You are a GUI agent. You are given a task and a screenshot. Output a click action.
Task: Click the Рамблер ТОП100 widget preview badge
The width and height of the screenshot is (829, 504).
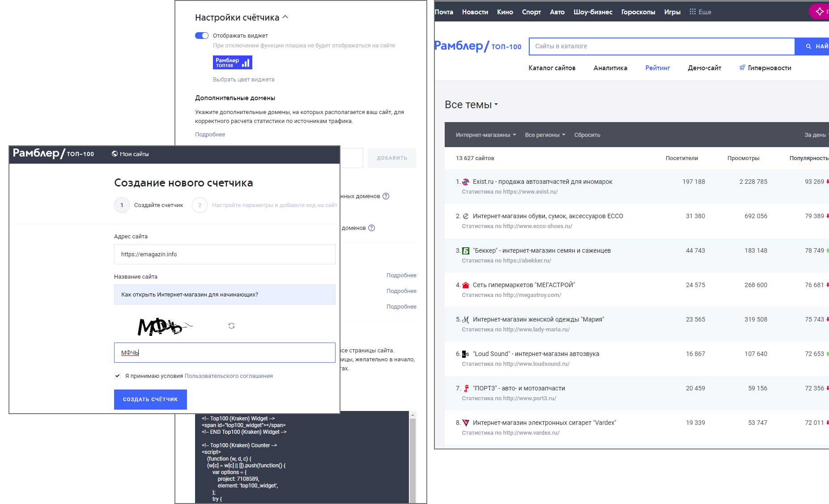233,62
